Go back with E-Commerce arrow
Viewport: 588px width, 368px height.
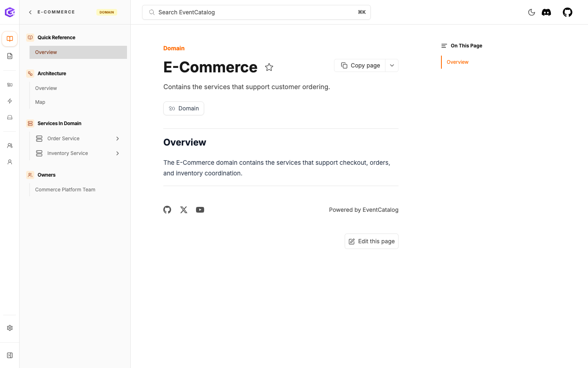[x=30, y=12]
